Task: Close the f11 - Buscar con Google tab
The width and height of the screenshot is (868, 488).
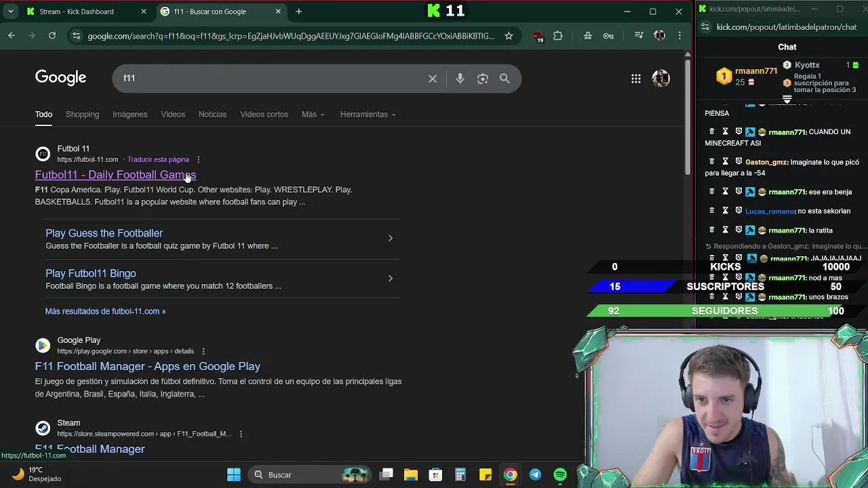Action: pyautogui.click(x=279, y=12)
